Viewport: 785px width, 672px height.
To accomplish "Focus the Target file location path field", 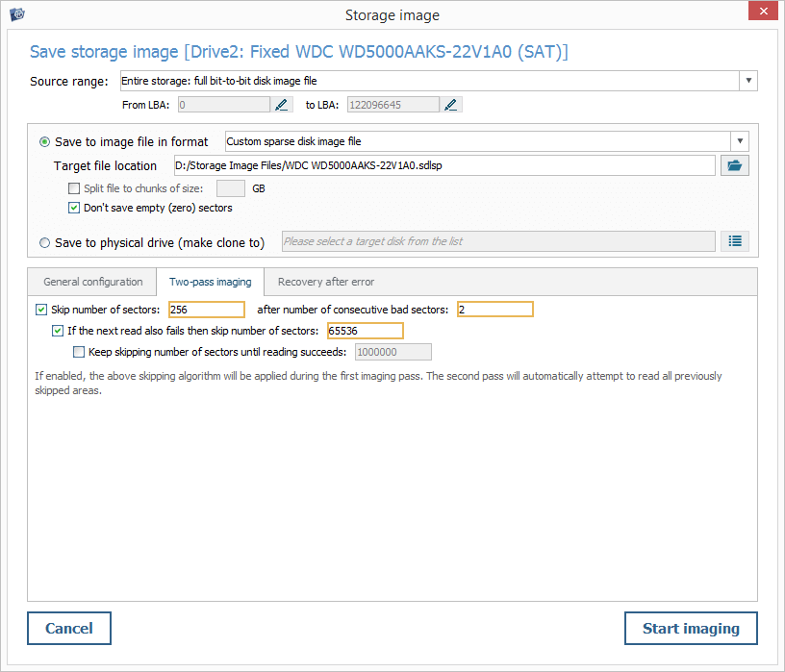I will point(443,165).
